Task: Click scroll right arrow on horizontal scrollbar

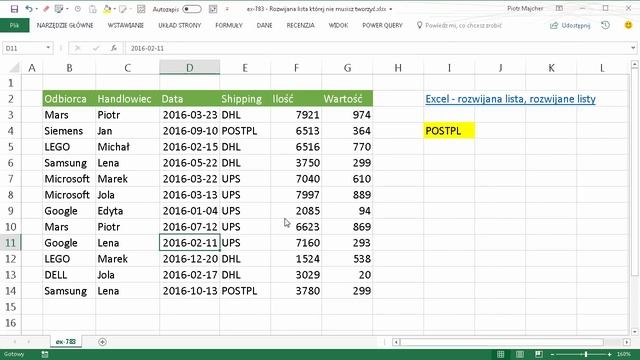Action: pos(627,342)
